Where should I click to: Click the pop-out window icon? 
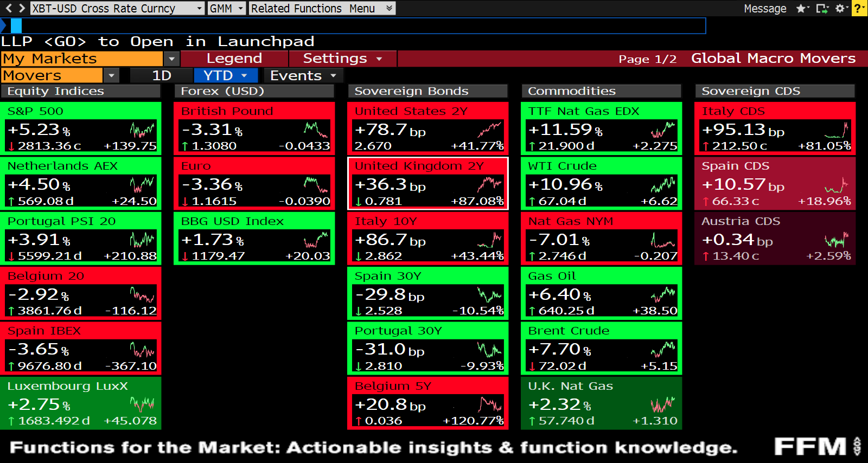click(822, 8)
